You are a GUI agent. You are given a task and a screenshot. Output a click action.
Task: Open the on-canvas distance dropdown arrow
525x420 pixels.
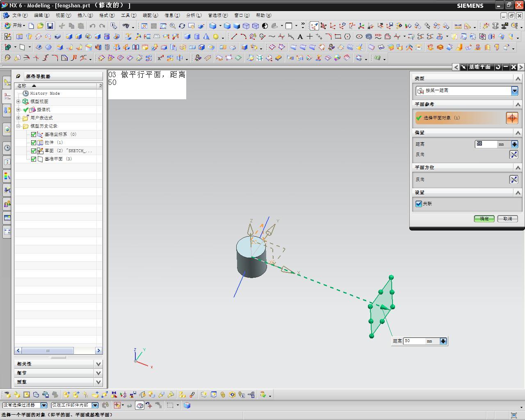[x=443, y=341]
